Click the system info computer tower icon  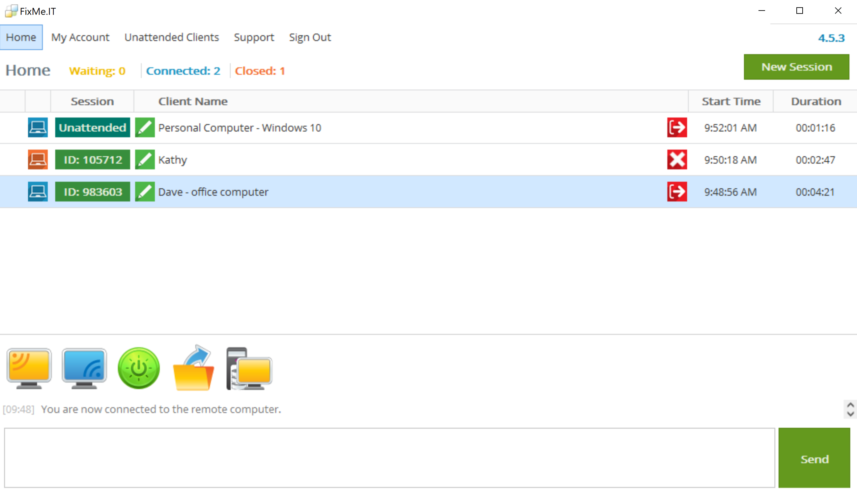[x=249, y=369]
